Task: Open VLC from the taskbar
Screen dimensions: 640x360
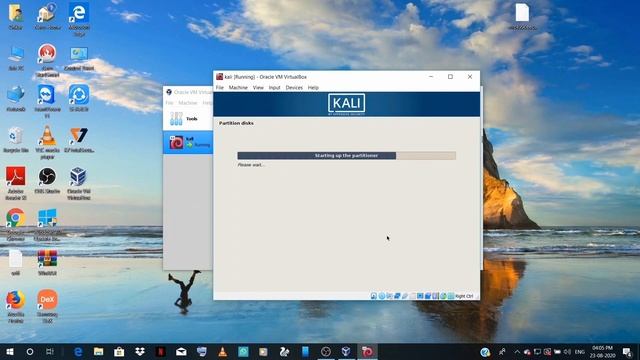Action: click(222, 351)
